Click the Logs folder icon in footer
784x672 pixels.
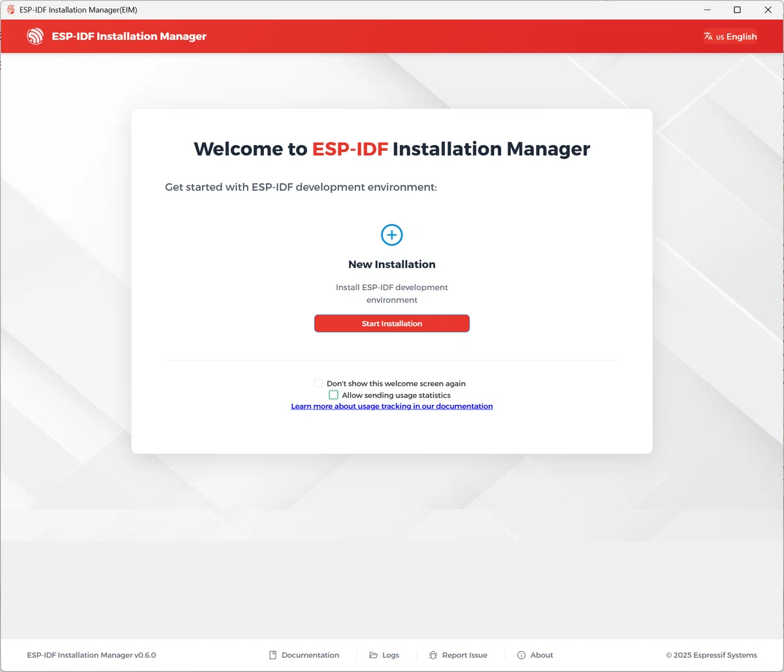[x=374, y=655]
